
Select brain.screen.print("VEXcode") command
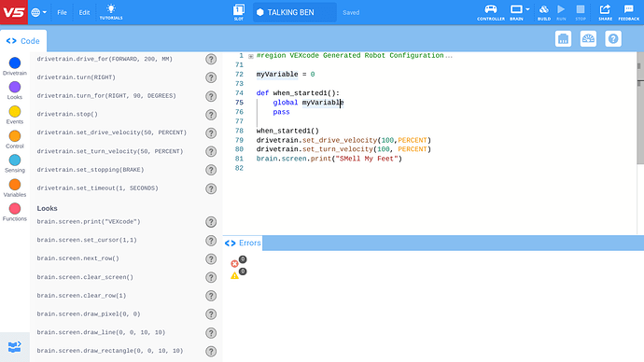pos(89,222)
